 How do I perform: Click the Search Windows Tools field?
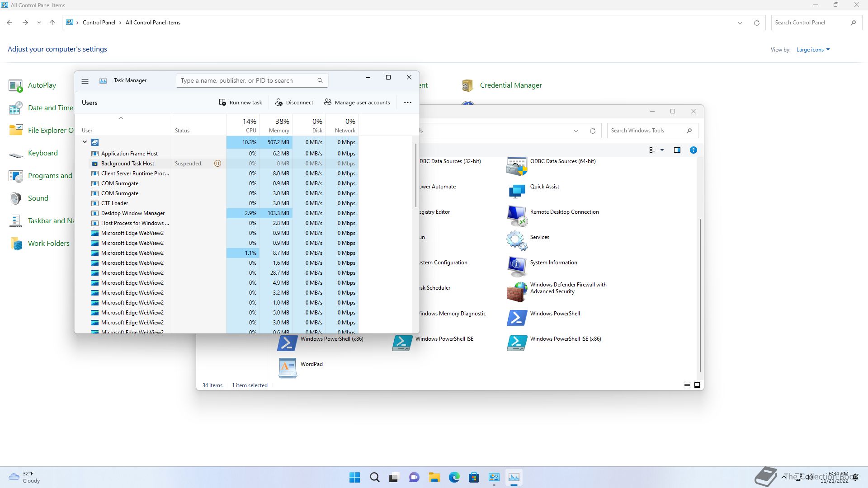tap(652, 131)
